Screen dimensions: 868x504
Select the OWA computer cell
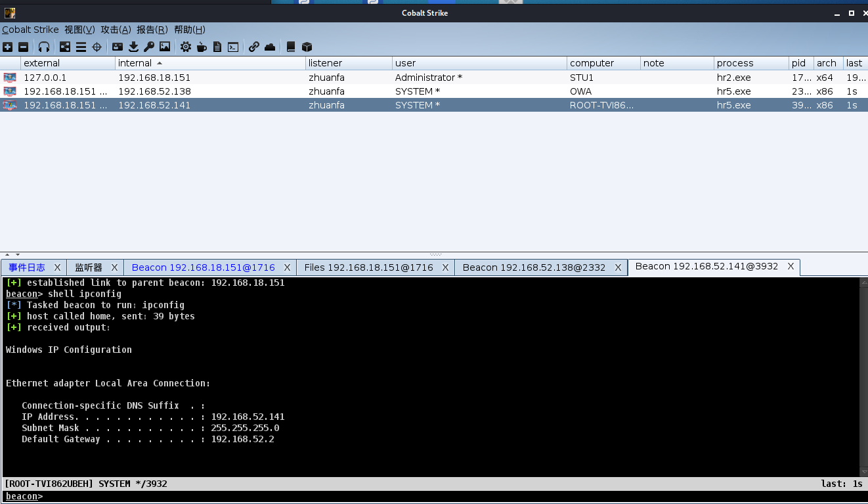603,91
